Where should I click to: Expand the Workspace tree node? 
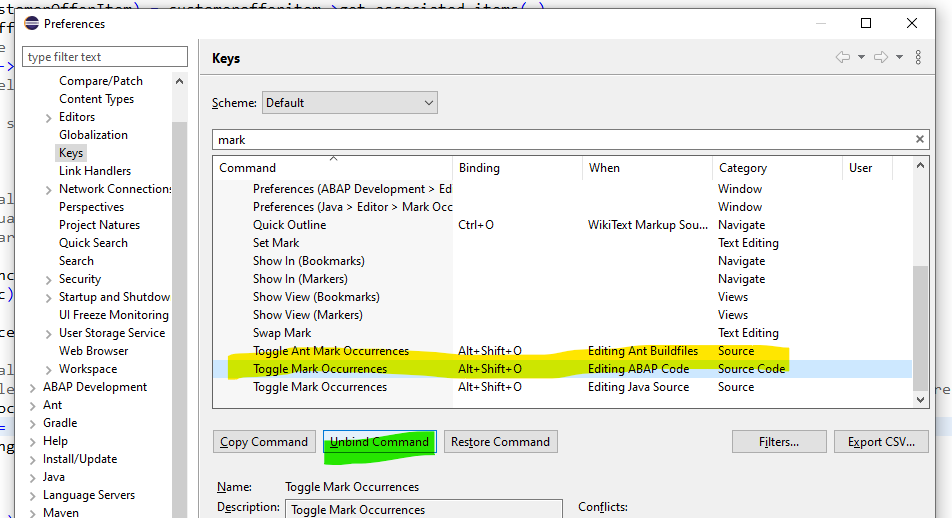49,370
